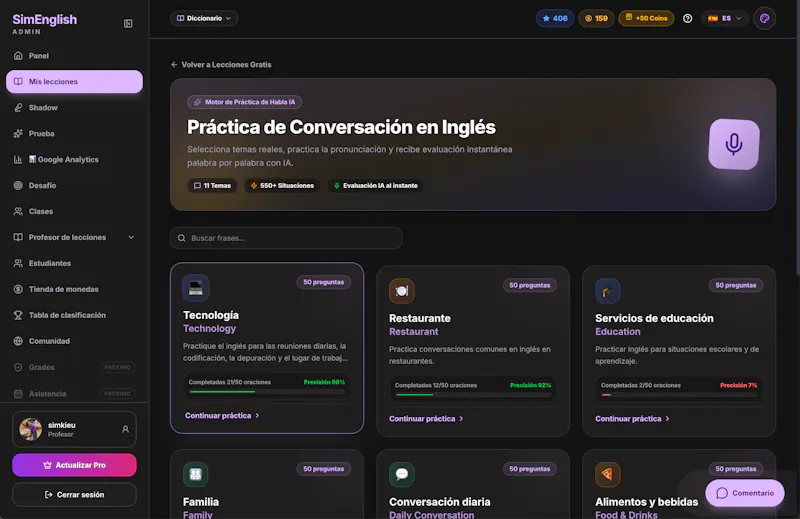The height and width of the screenshot is (519, 800).
Task: Click the Tecnología card title
Action: [x=211, y=315]
